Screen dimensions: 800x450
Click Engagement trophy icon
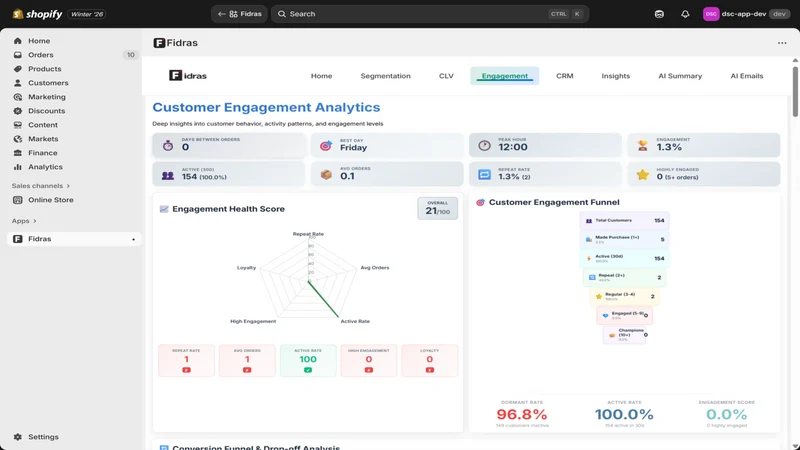[642, 146]
